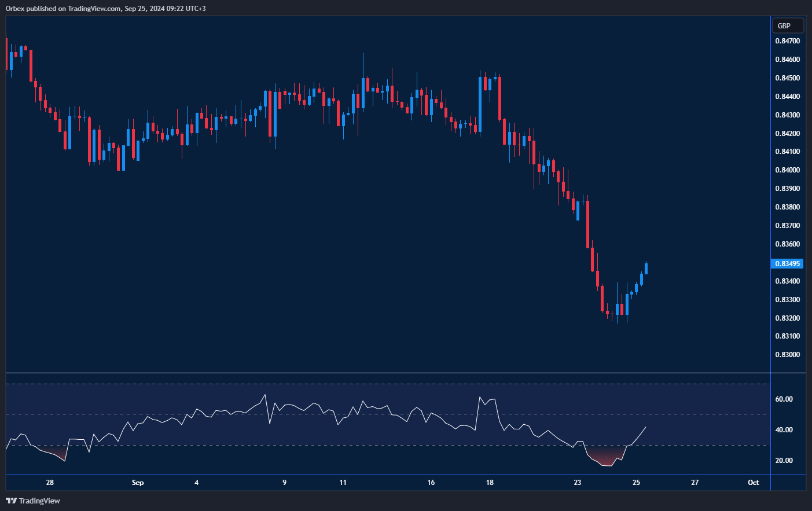Viewport: 812px width, 511px height.
Task: Click the 0.84000 price scale mark
Action: (787, 170)
